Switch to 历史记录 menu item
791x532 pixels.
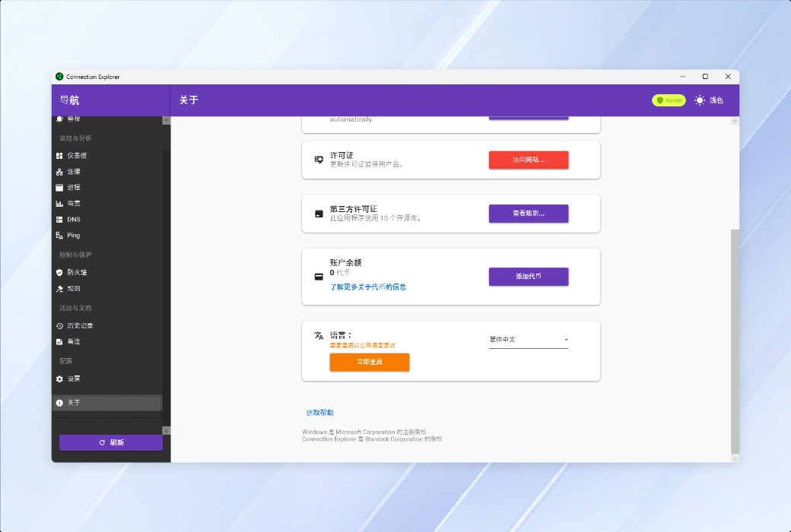107,326
